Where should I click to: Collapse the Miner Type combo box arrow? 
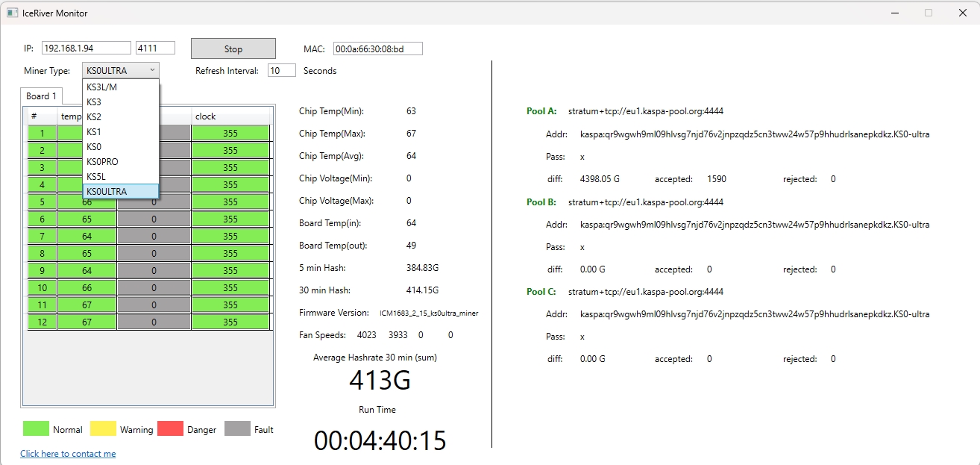tap(151, 70)
